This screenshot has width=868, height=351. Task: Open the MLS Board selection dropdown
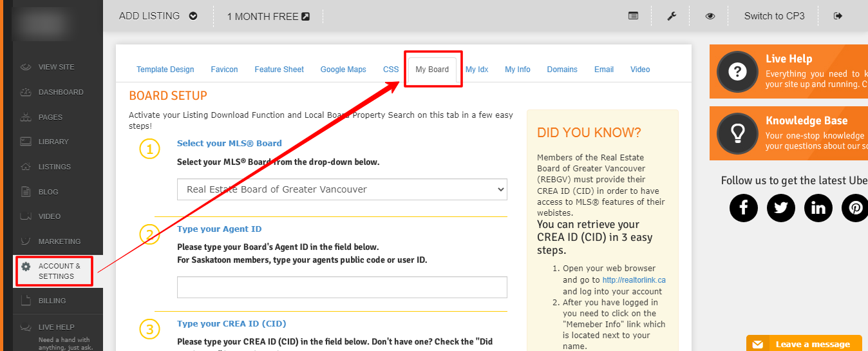(342, 189)
